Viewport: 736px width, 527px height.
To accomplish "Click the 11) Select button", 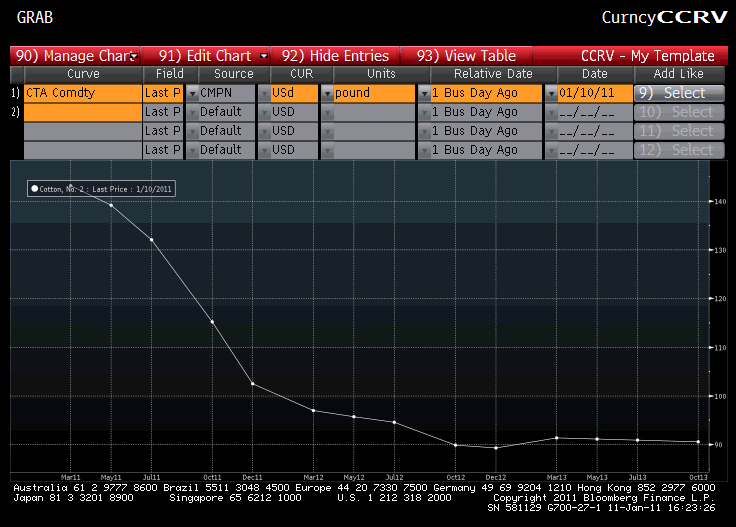I will [679, 131].
